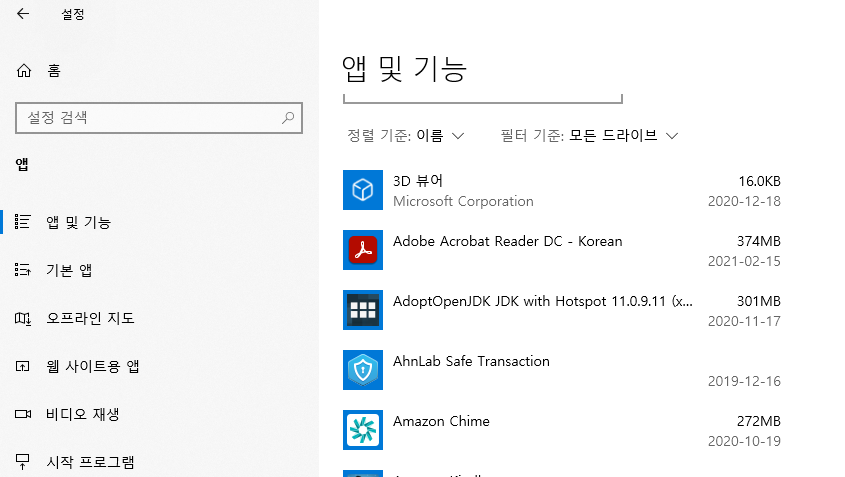Image resolution: width=845 pixels, height=477 pixels.
Task: Go to 홈 settings page
Action: pyautogui.click(x=54, y=71)
